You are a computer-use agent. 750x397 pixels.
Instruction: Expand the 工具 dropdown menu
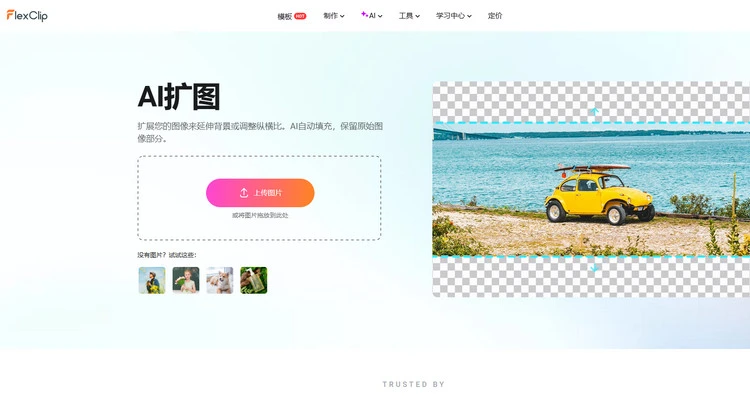[409, 16]
